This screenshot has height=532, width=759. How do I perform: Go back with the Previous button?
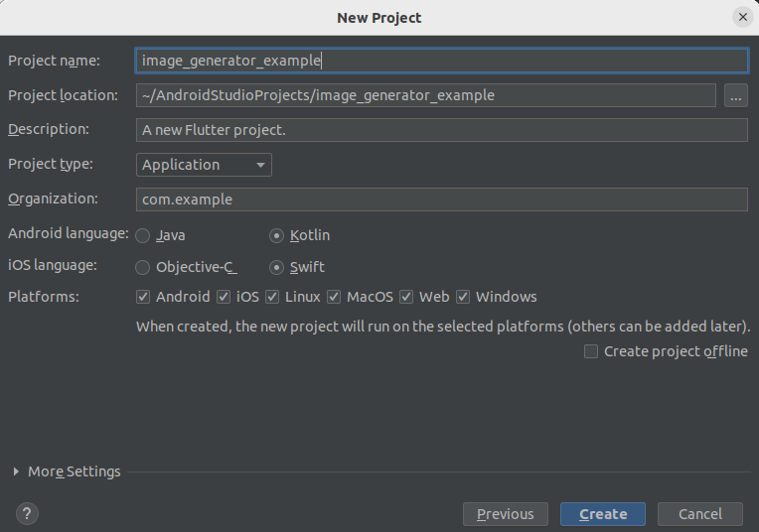click(505, 514)
